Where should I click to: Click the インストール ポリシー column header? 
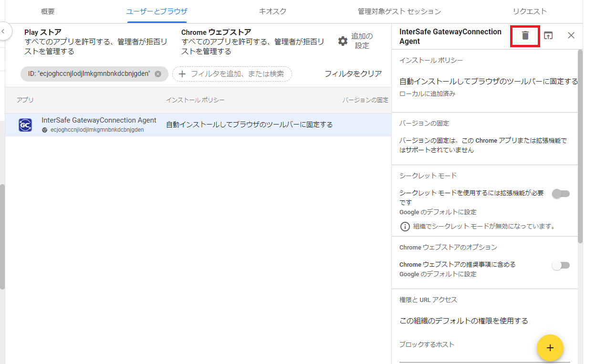pos(195,100)
